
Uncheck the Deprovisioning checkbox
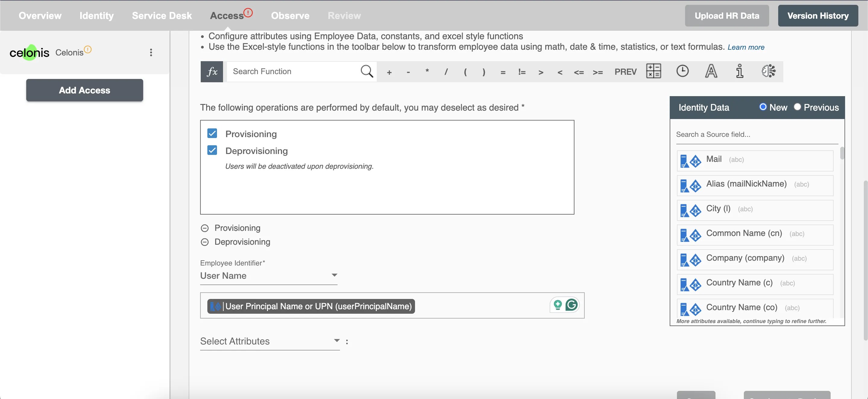212,150
